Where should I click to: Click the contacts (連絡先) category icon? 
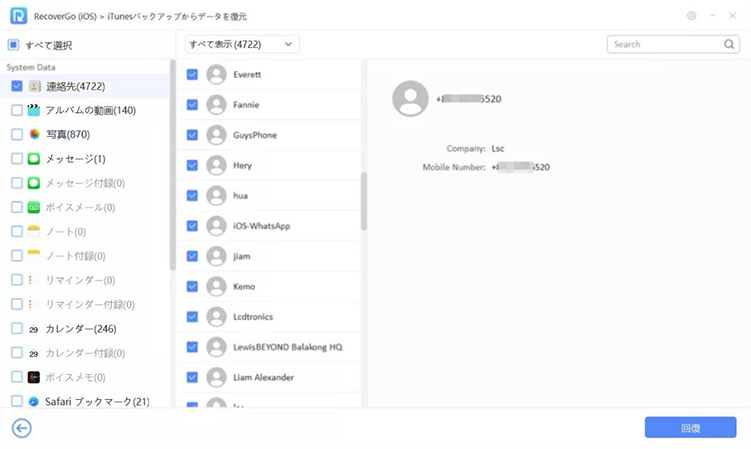point(34,86)
